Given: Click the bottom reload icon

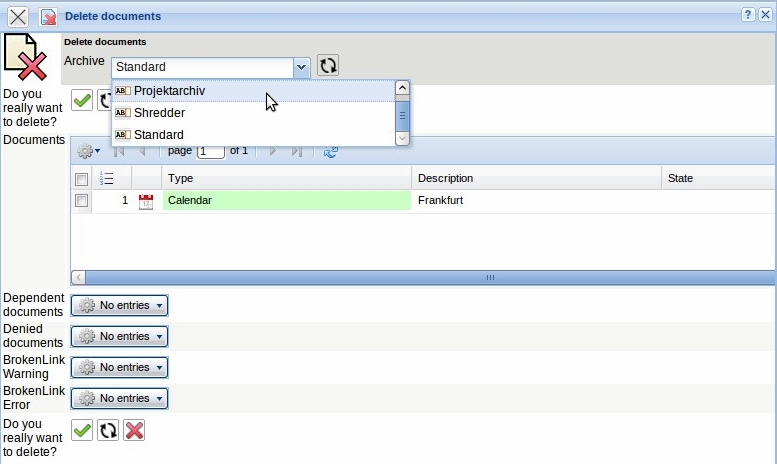Looking at the screenshot, I should [x=108, y=430].
